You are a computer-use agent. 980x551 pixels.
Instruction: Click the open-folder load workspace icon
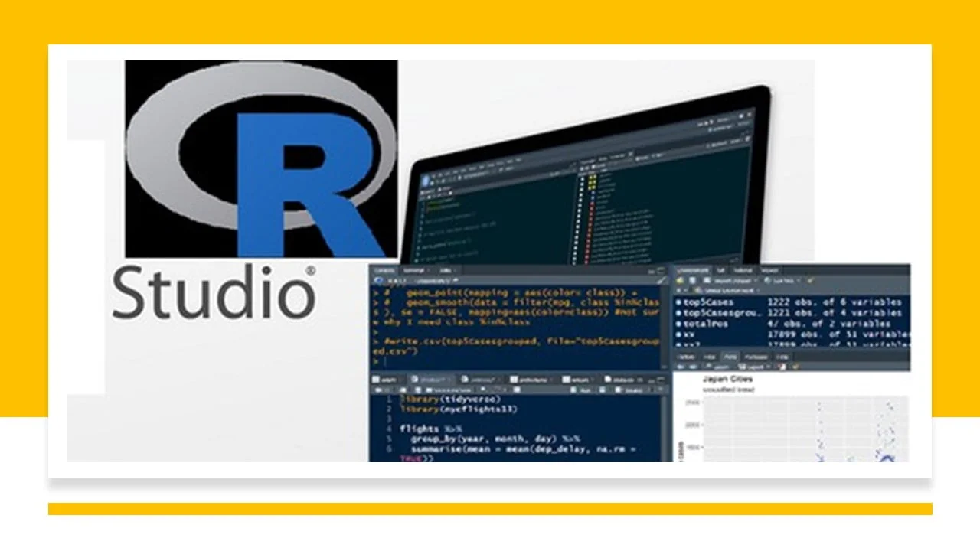pyautogui.click(x=679, y=280)
